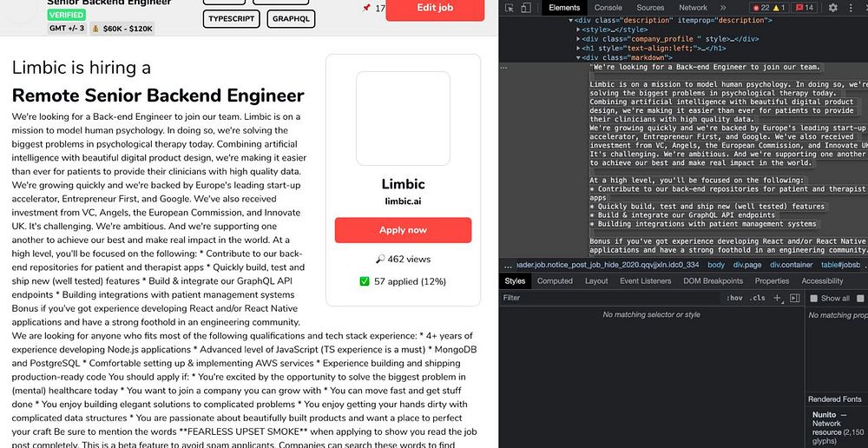868x448 pixels.
Task: Open the Layout pane tab
Action: (596, 280)
